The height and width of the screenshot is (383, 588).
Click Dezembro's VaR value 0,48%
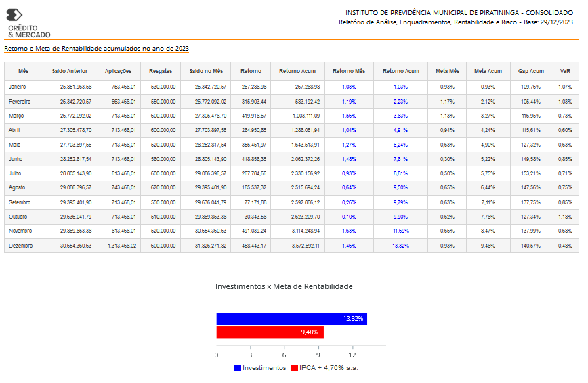565,246
